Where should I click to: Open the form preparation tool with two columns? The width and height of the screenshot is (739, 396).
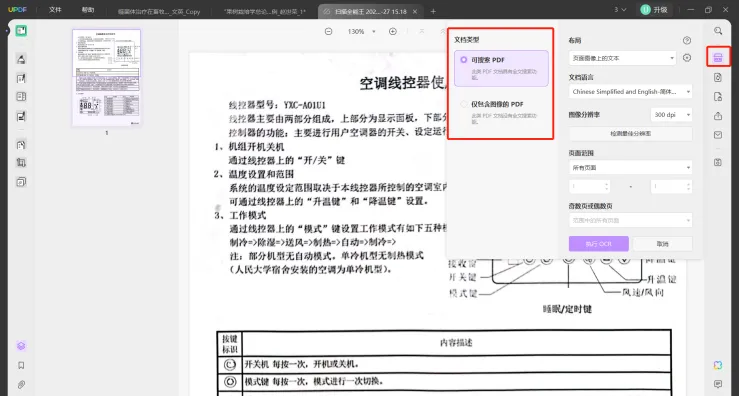click(21, 97)
